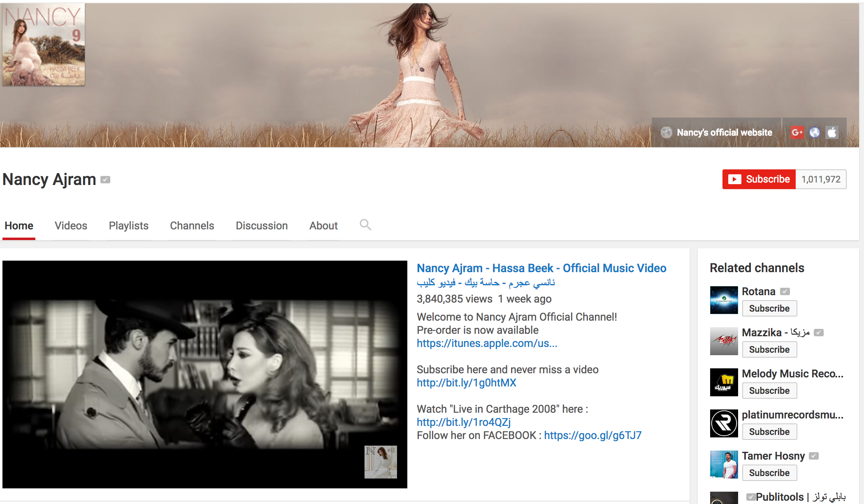Viewport: 864px width, 504px height.
Task: Open the platinumrecordsmu... channel name
Action: [792, 415]
